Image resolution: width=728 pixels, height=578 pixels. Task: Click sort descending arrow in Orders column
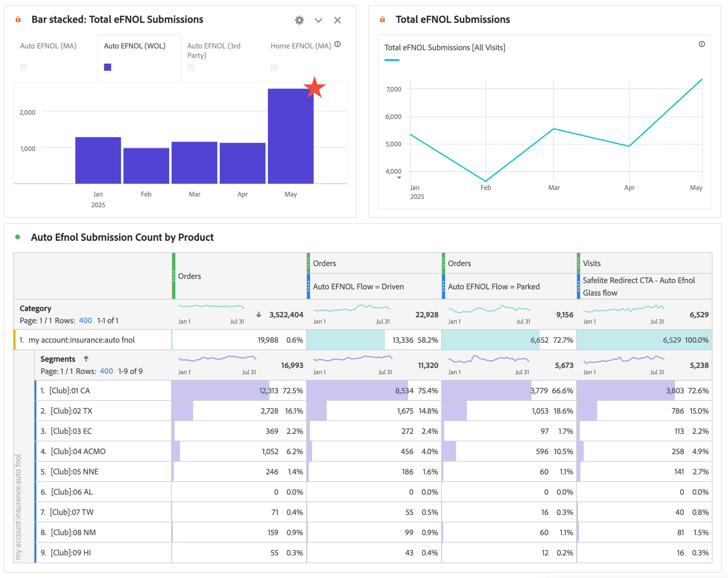pos(259,314)
